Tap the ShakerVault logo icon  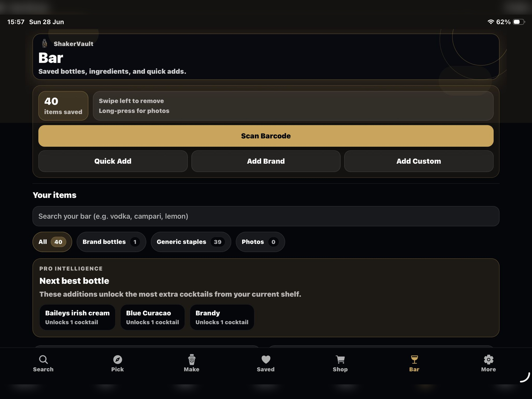(x=45, y=44)
